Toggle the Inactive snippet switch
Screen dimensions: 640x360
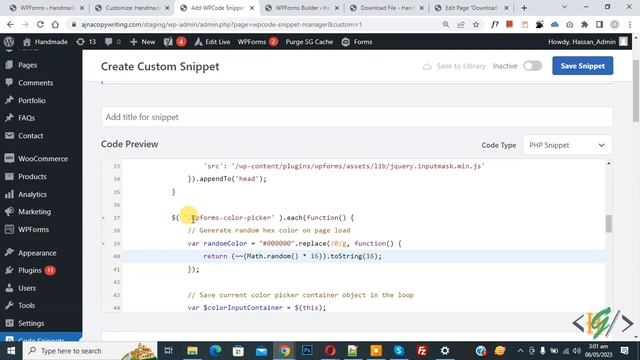[x=532, y=66]
